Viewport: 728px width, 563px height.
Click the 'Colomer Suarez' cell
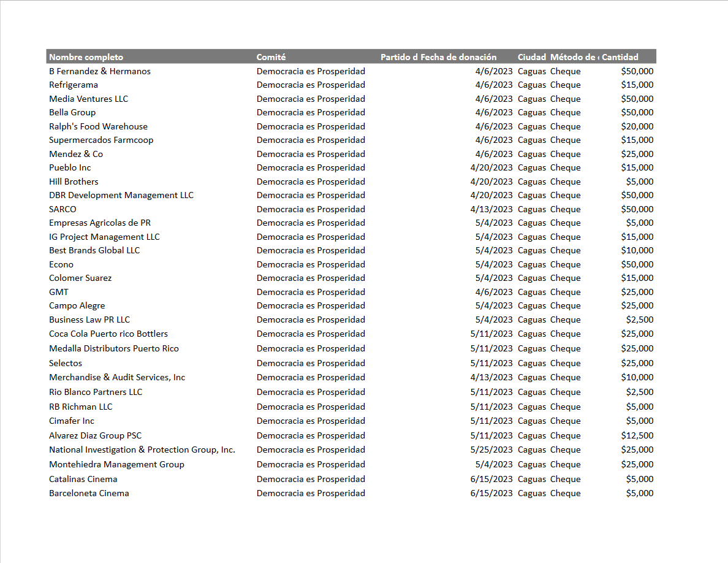pyautogui.click(x=80, y=278)
